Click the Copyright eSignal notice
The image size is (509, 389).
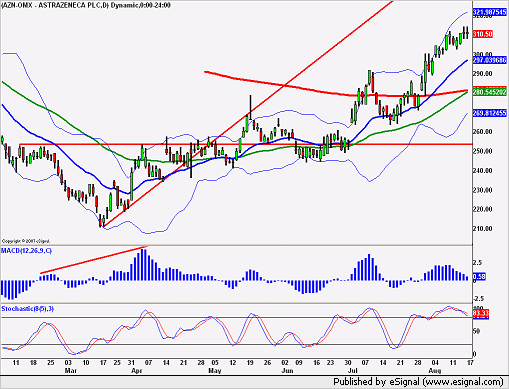[26, 241]
